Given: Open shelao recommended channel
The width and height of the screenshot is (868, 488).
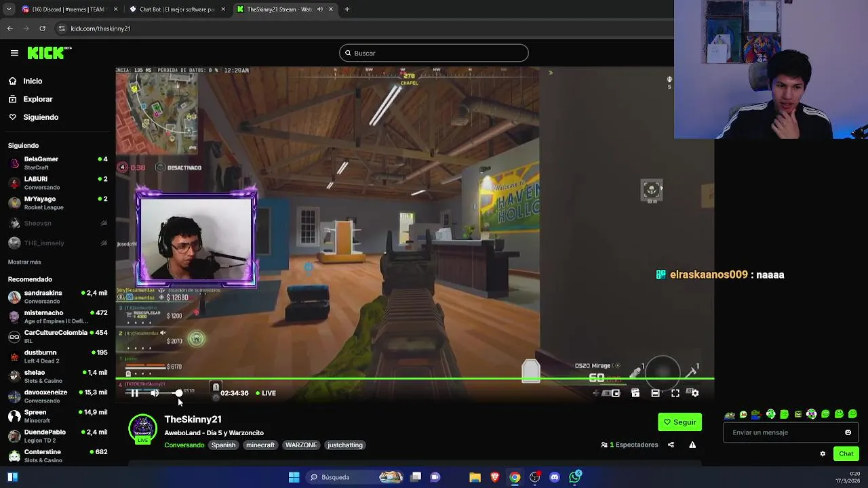Looking at the screenshot, I should pos(58,376).
